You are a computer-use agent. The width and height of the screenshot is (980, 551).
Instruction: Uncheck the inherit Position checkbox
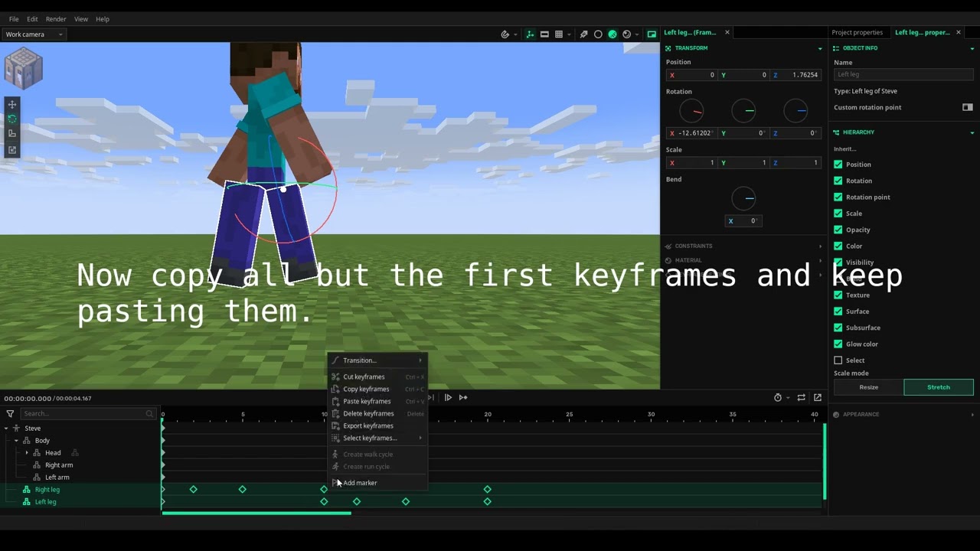(x=838, y=165)
